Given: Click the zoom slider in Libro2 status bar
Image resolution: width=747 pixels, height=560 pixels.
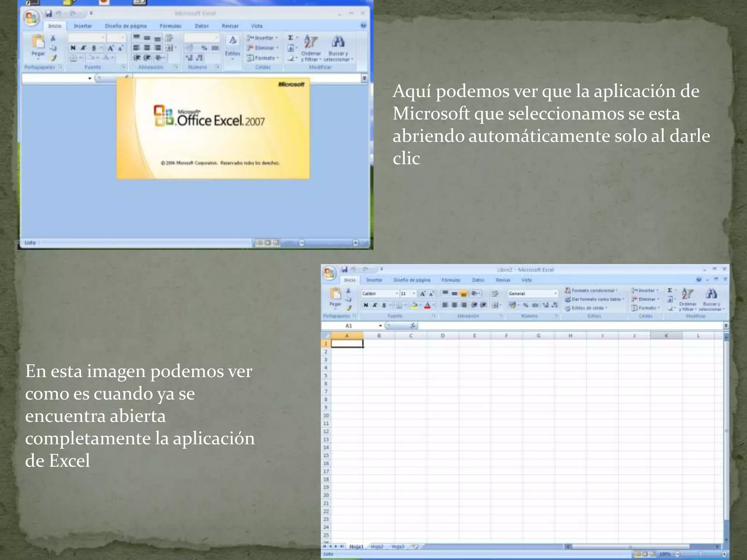Looking at the screenshot, I should point(700,554).
